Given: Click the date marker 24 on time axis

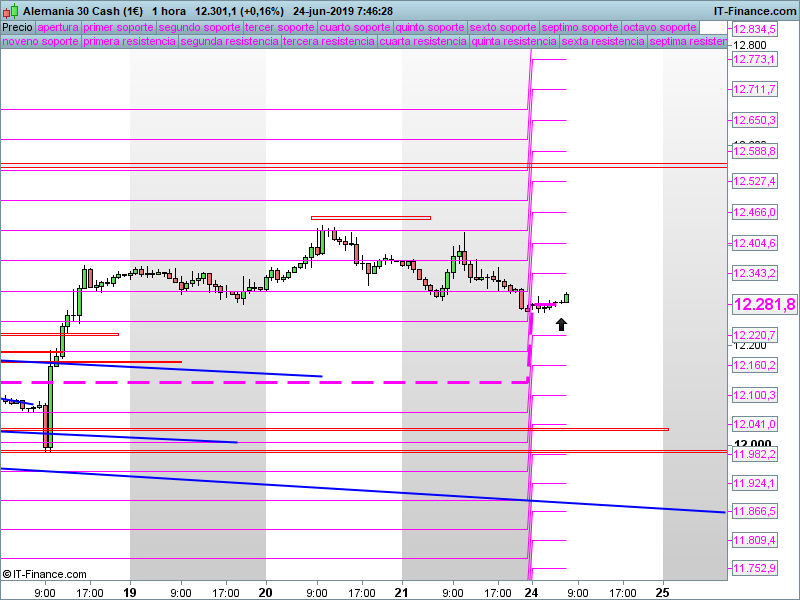Looking at the screenshot, I should point(531,591).
